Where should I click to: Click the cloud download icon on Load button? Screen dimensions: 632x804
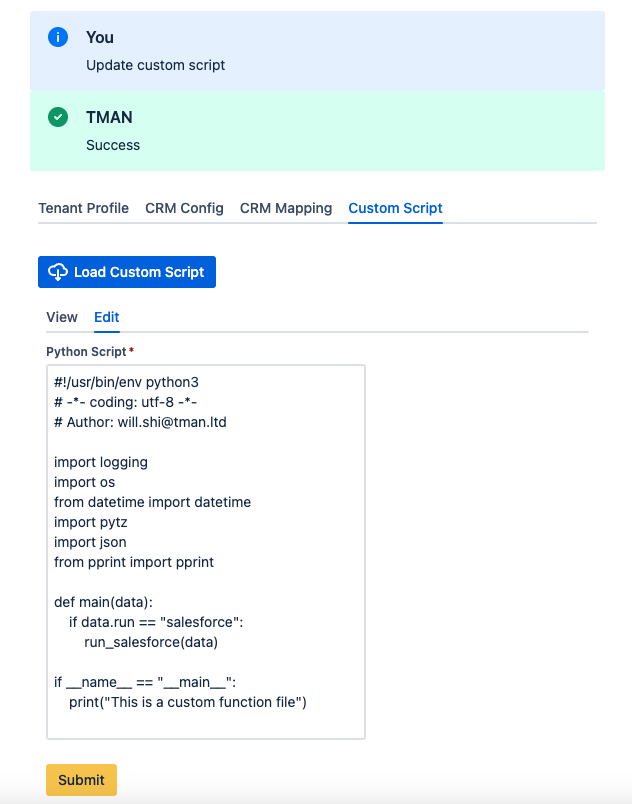58,272
